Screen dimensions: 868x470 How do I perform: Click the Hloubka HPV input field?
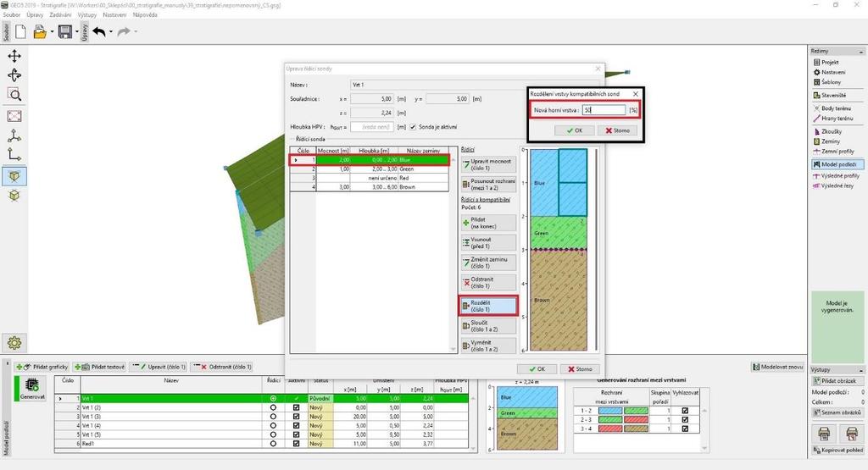click(372, 127)
